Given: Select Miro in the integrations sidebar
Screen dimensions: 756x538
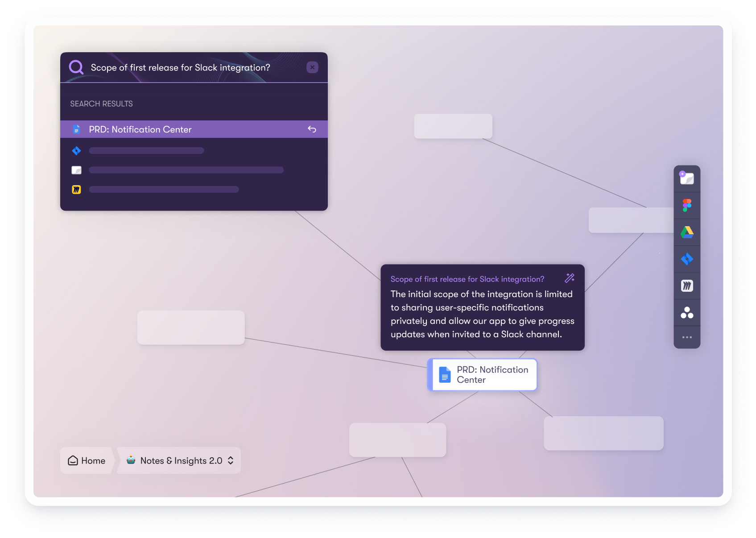Looking at the screenshot, I should 687,286.
